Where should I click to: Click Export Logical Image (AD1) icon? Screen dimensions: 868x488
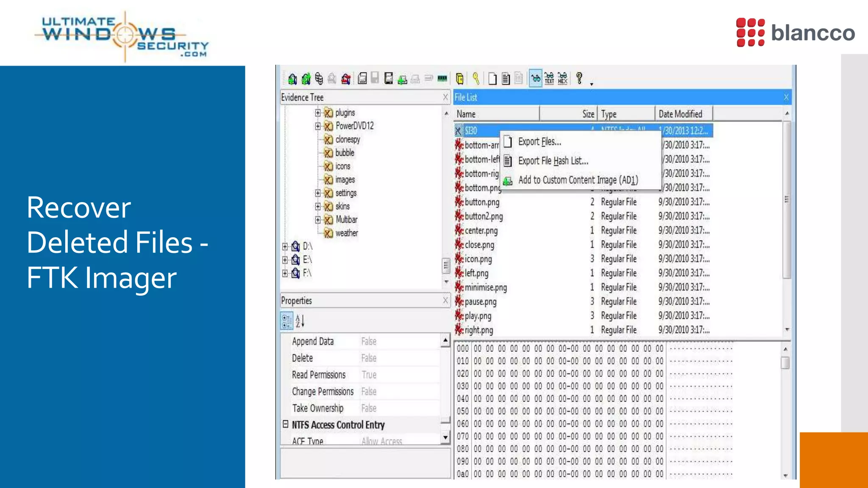pyautogui.click(x=389, y=78)
